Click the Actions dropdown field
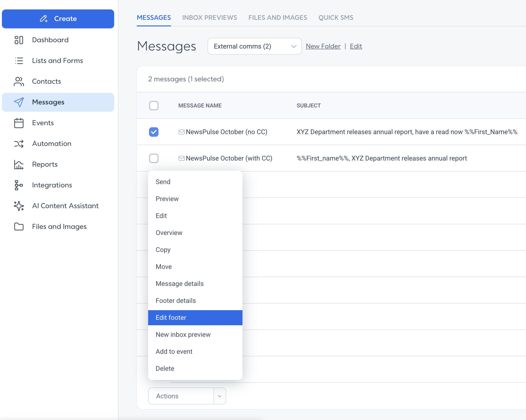The image size is (526, 420). pos(187,396)
